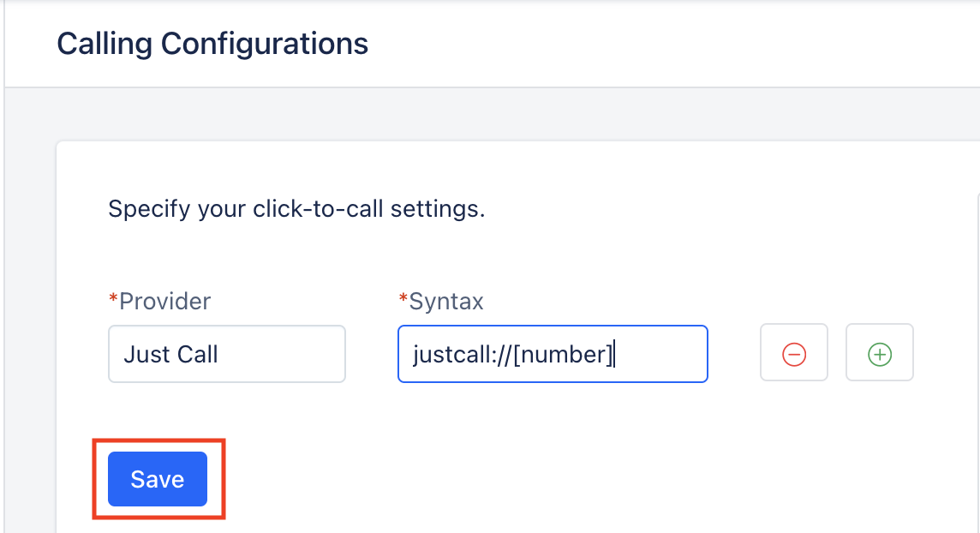Click into the Syntax input field
Image resolution: width=980 pixels, height=533 pixels.
click(553, 354)
